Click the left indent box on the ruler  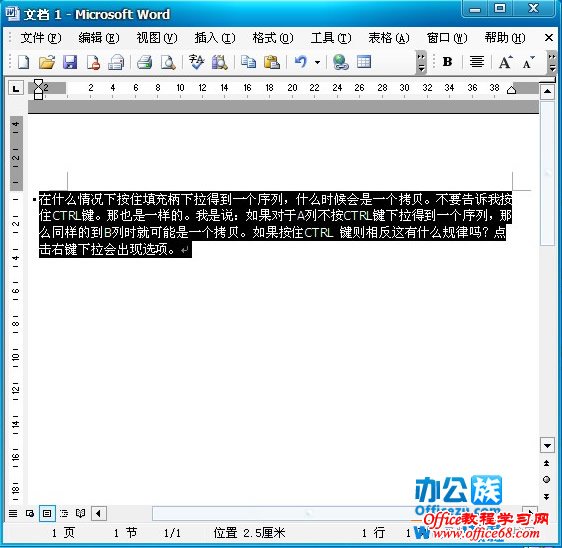[38, 96]
